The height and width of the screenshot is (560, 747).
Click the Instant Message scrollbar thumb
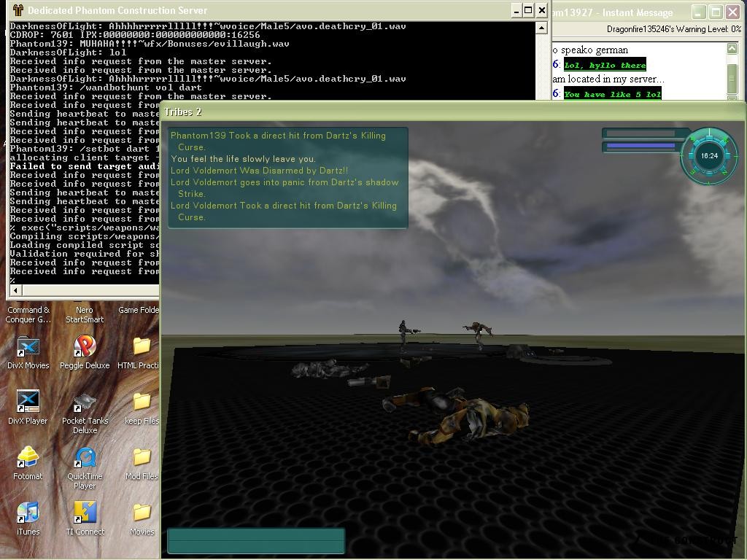pos(732,79)
